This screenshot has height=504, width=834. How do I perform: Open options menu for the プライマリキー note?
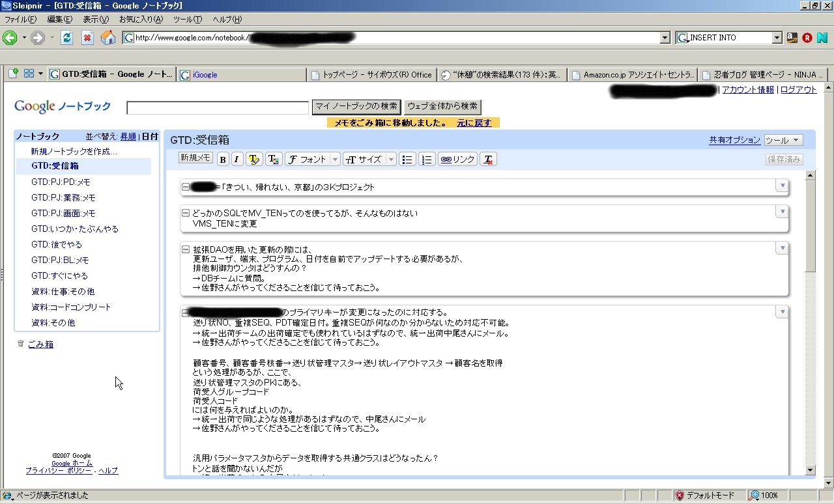[782, 312]
